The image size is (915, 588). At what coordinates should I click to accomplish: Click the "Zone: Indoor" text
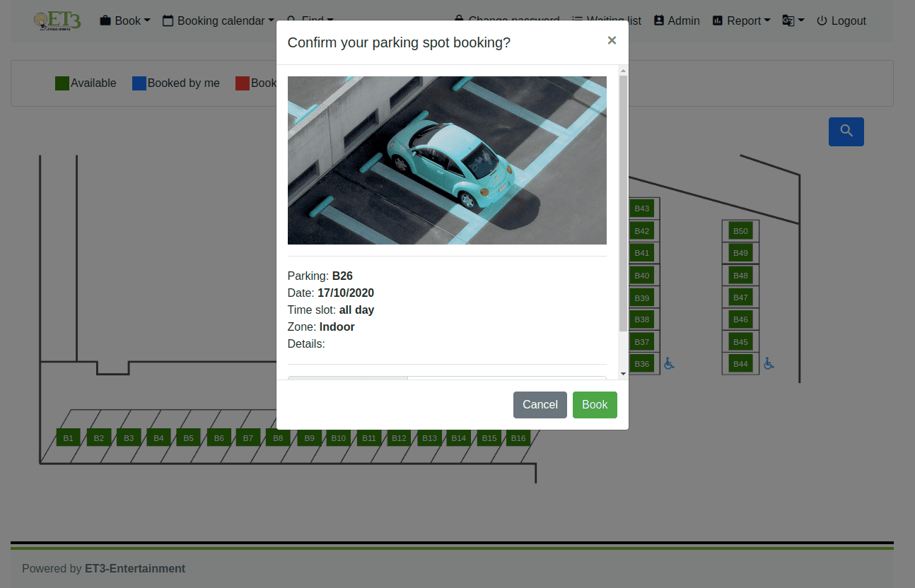[321, 327]
